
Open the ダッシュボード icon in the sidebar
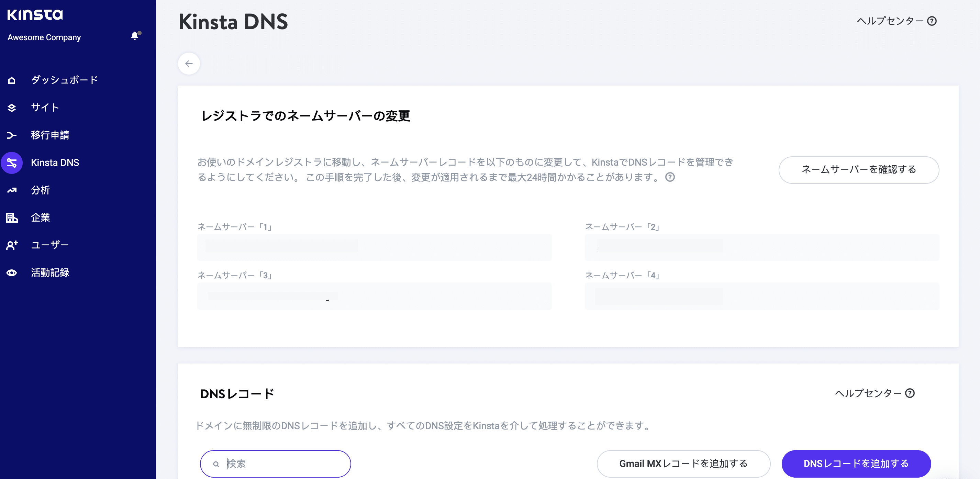[11, 80]
